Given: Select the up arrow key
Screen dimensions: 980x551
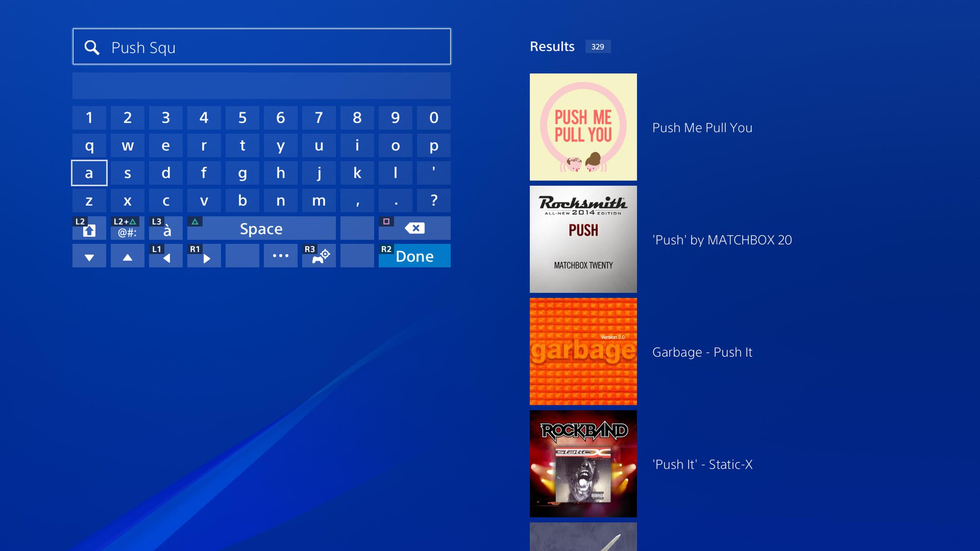Looking at the screenshot, I should 127,256.
